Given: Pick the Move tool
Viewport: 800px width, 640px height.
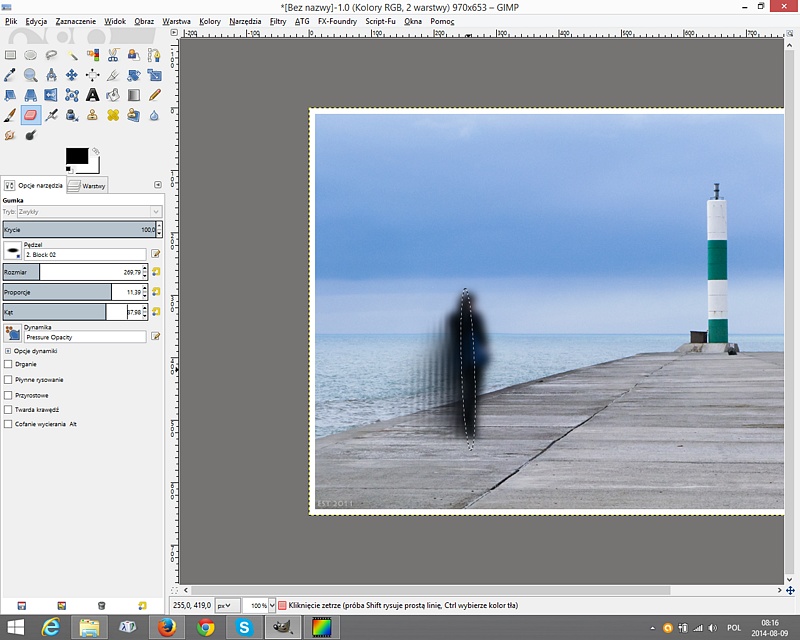Looking at the screenshot, I should tap(72, 75).
